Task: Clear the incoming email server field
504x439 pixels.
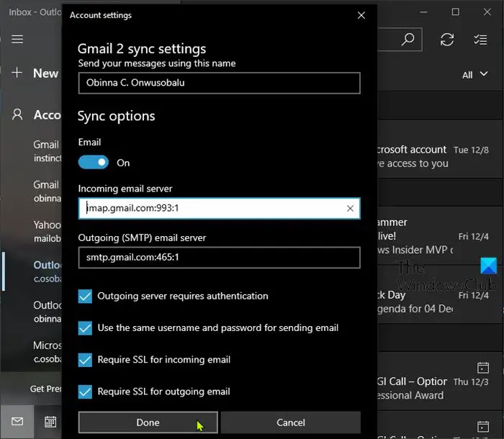Action: coord(350,208)
